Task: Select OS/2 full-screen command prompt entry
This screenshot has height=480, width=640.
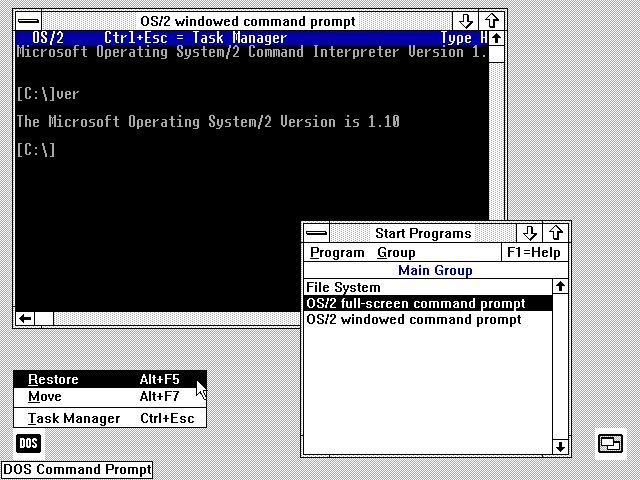Action: [415, 304]
